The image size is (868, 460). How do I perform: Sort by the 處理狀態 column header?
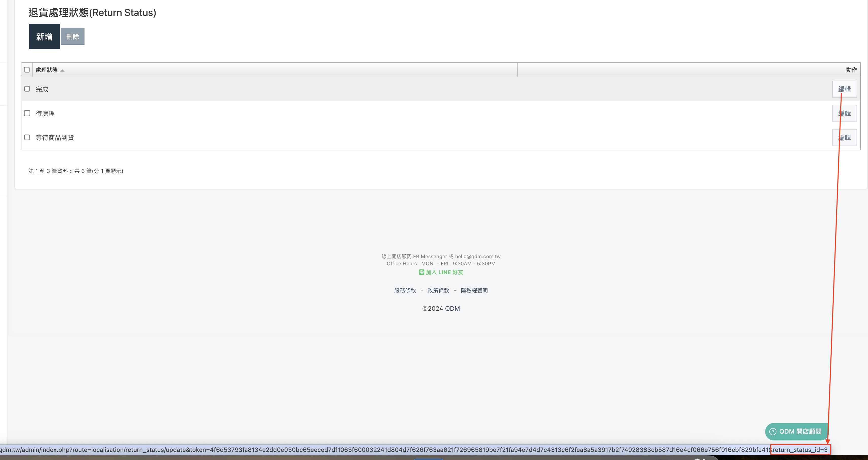pyautogui.click(x=46, y=70)
